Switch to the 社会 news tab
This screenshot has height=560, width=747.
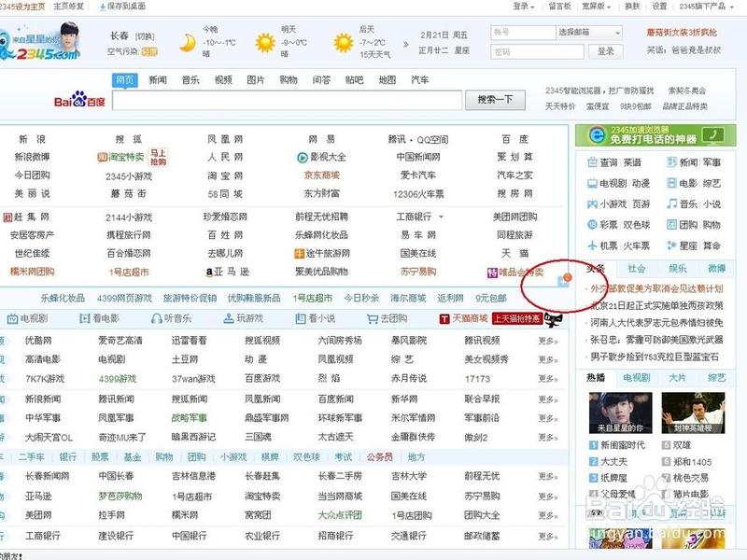tap(637, 269)
